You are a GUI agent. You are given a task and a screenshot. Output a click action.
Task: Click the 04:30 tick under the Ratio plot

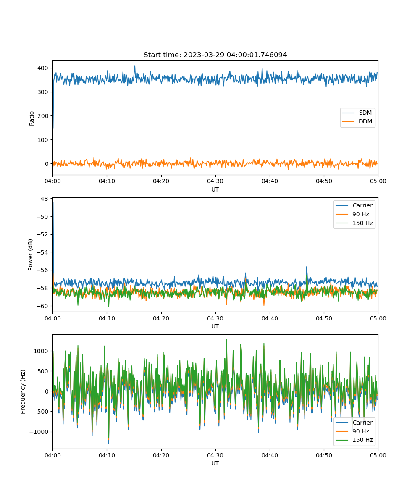click(215, 181)
